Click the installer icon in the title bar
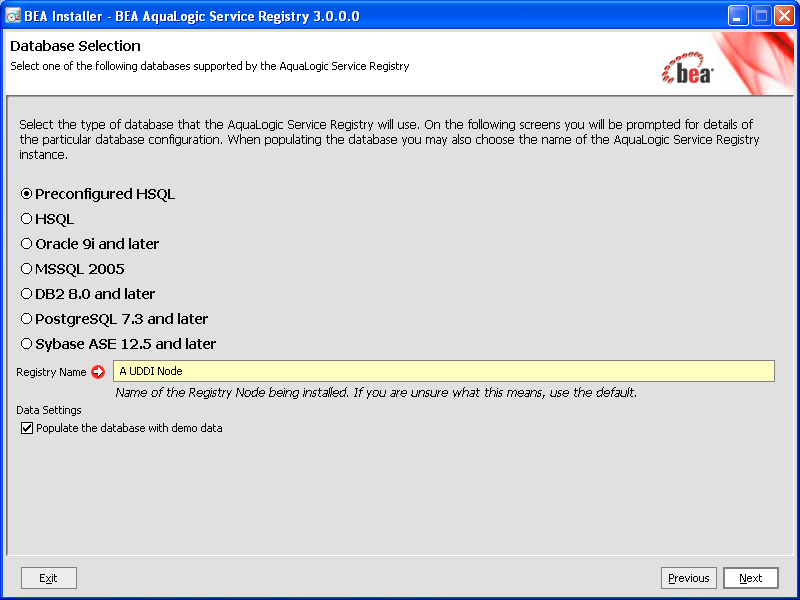The image size is (800, 600). (x=12, y=16)
